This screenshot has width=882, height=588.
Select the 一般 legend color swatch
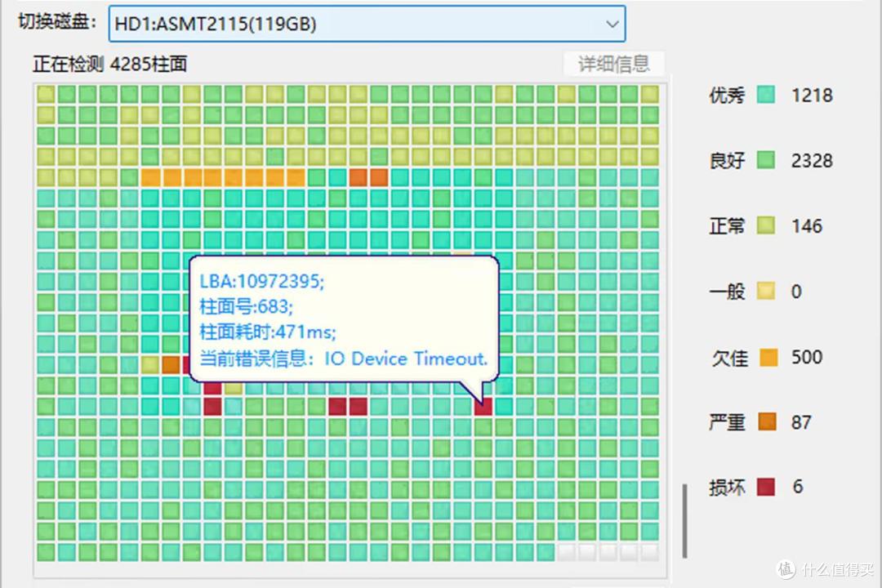pos(765,291)
